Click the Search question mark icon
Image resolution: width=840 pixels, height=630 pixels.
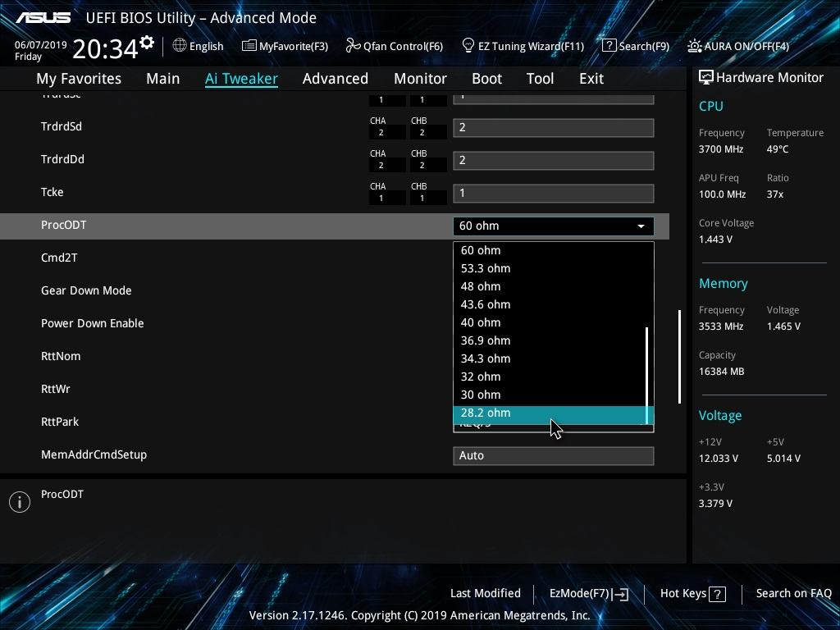point(609,46)
